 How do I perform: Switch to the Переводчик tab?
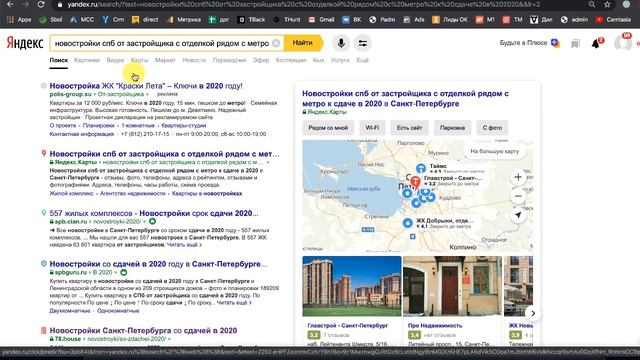coord(229,60)
